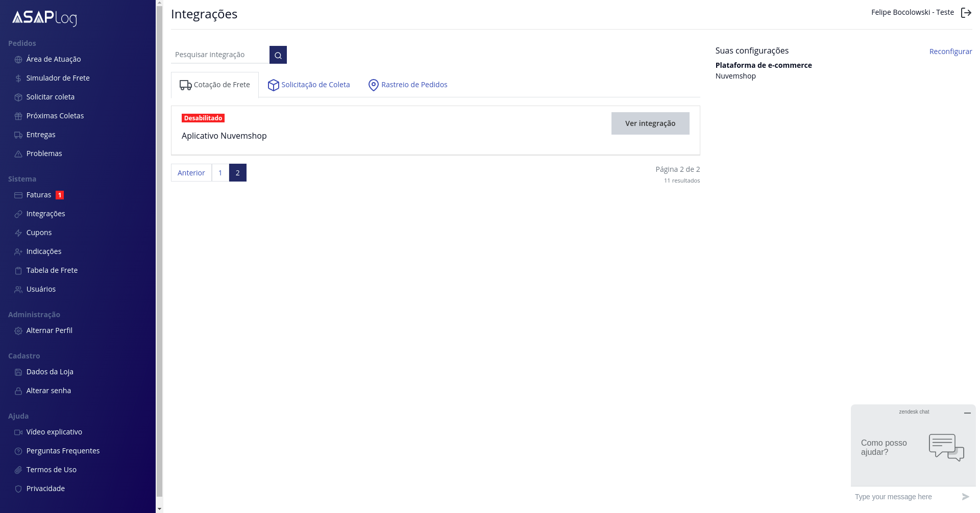Click the shield icon beside Privacidade

click(18, 489)
